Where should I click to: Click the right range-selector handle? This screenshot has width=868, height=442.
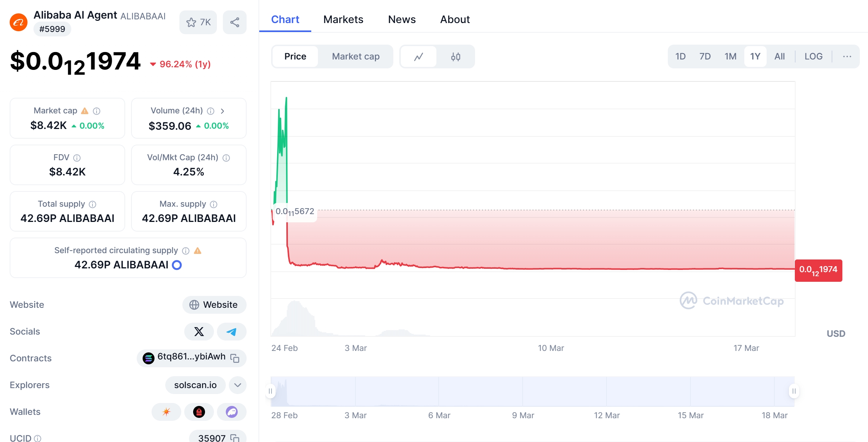(x=794, y=391)
